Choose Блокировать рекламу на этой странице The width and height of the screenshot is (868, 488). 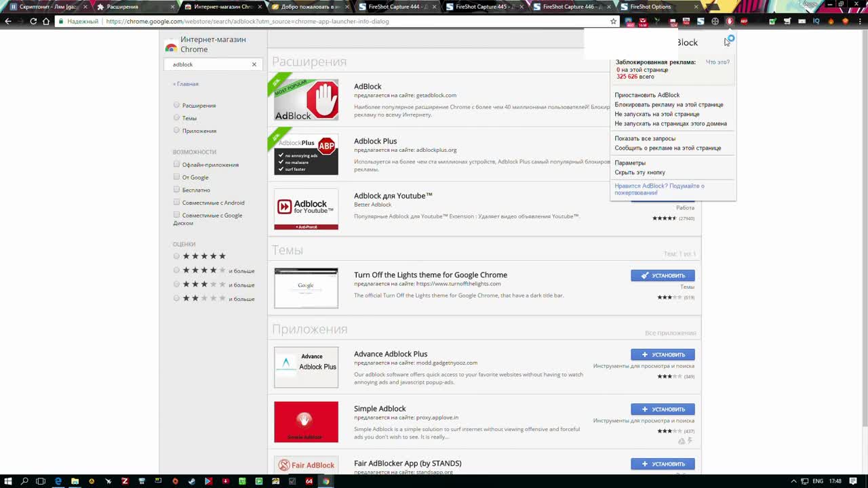[x=669, y=104]
